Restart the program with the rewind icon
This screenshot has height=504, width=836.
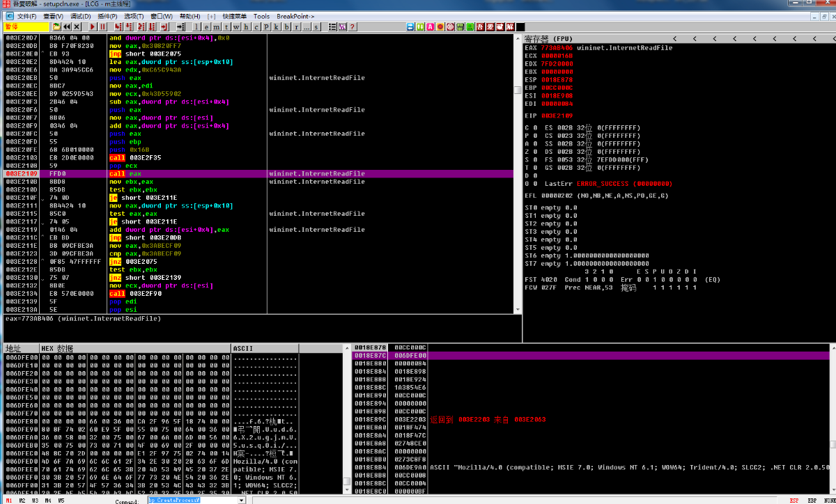(x=67, y=26)
